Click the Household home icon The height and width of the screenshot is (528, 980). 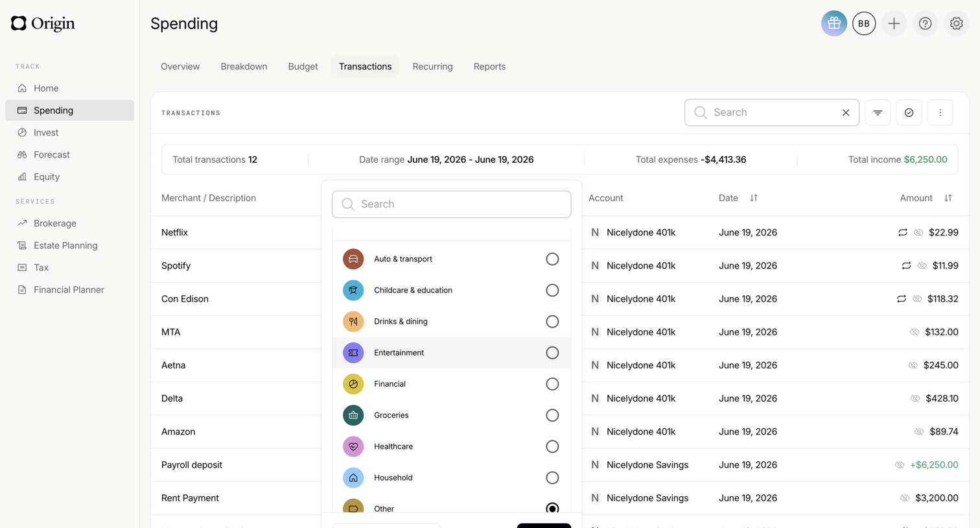[x=353, y=477]
